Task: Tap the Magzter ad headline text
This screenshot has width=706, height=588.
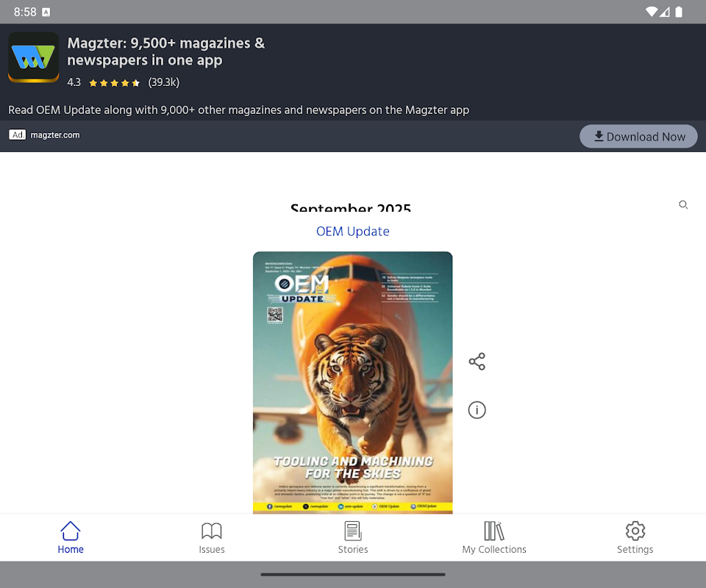Action: click(x=165, y=51)
